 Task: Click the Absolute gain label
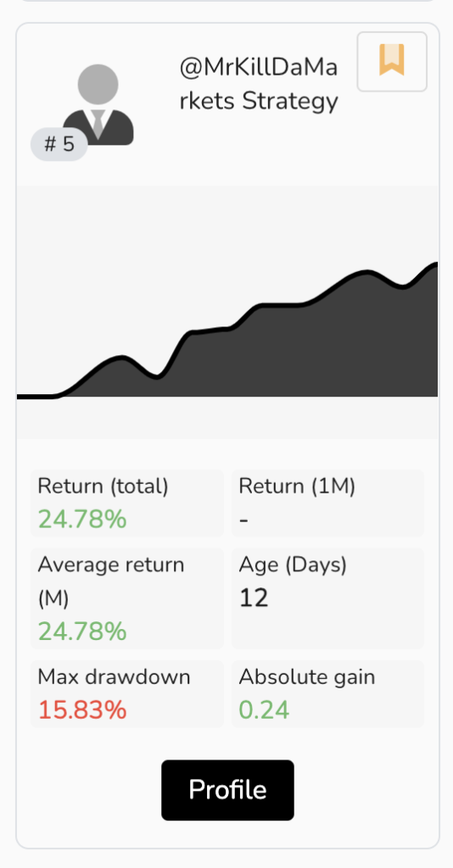pos(307,677)
